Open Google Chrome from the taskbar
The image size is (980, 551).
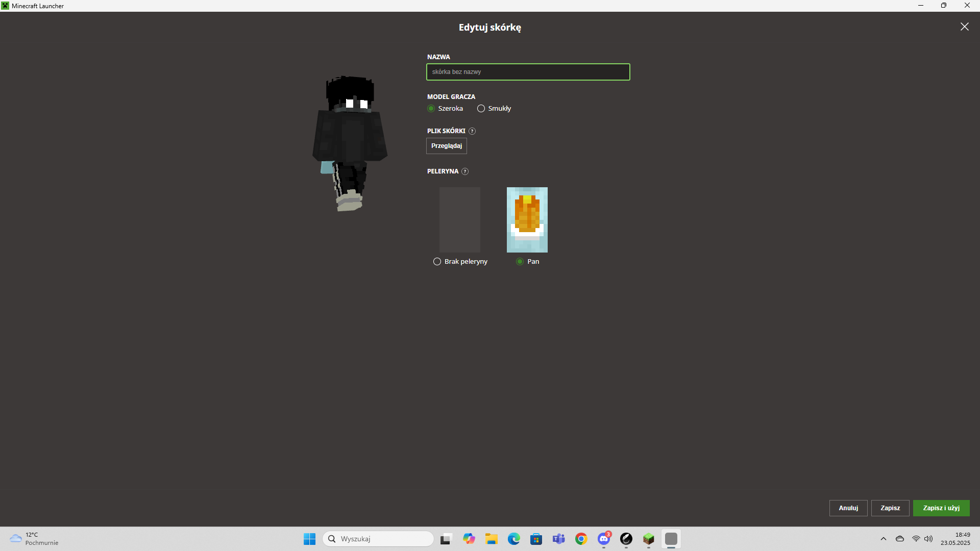[x=581, y=539]
